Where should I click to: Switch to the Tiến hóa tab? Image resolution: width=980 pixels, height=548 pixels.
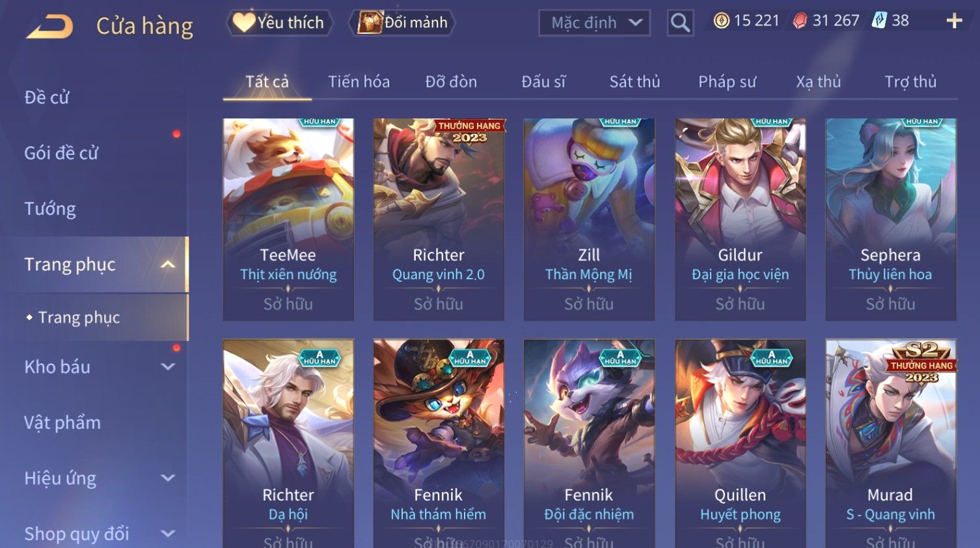coord(359,82)
